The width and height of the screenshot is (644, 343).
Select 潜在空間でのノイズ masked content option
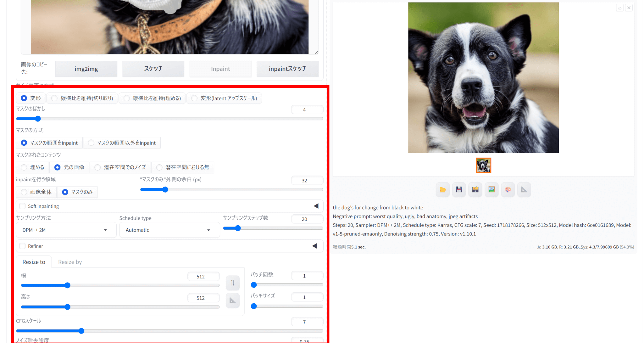click(120, 167)
